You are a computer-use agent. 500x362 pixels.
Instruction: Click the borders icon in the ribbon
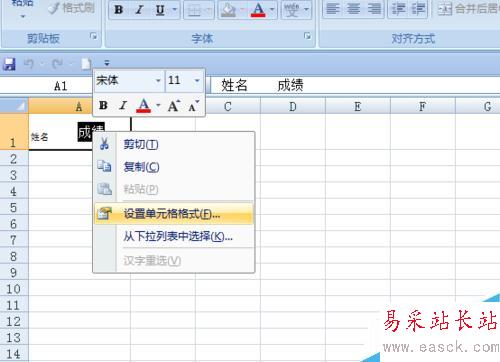[x=194, y=10]
